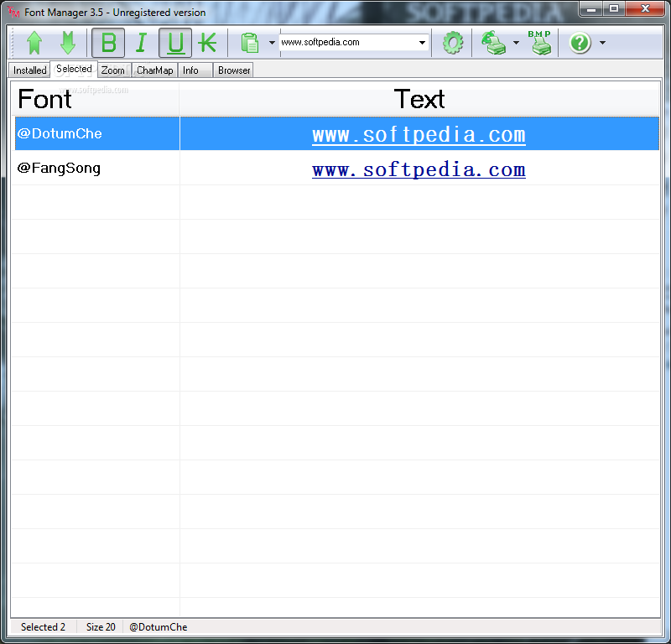
Task: Click 'Selected 2' in status bar
Action: coord(43,627)
